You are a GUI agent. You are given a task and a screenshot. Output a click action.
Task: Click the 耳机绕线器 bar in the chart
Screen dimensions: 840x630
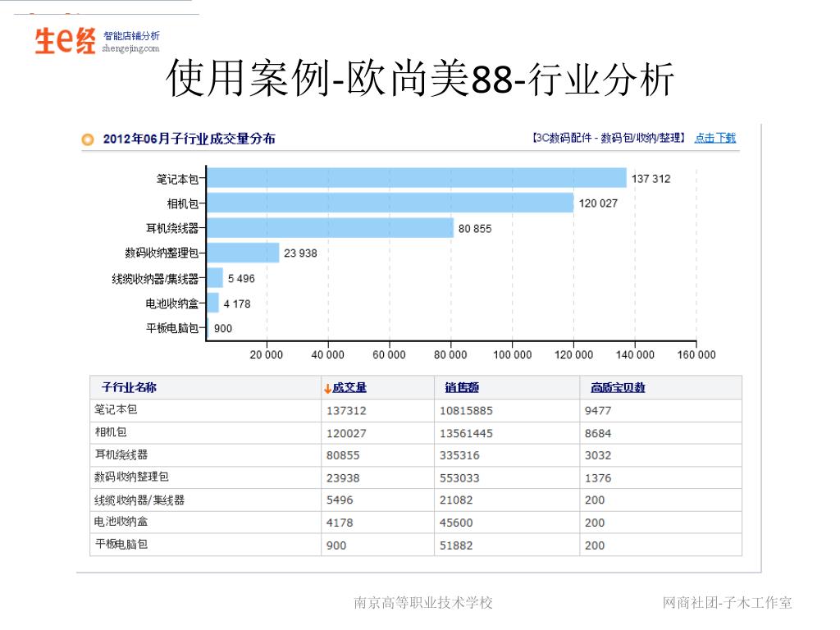tap(330, 228)
